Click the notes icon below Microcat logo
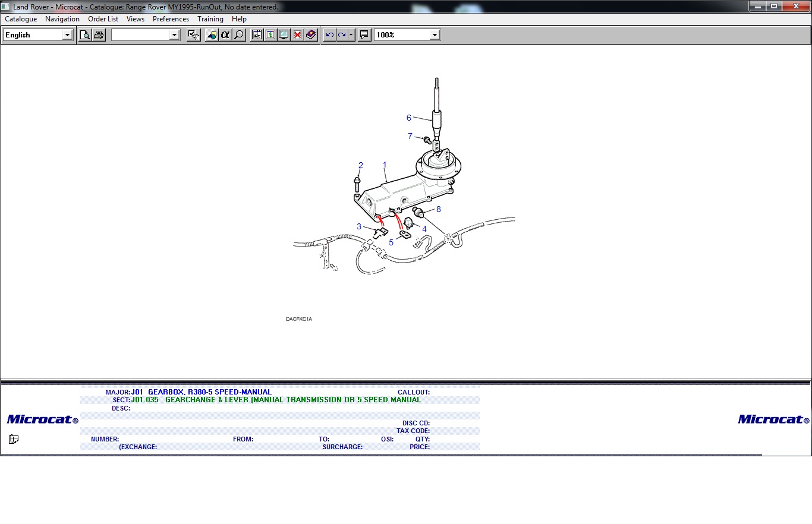Screen dimensions: 812x524 click(14, 440)
